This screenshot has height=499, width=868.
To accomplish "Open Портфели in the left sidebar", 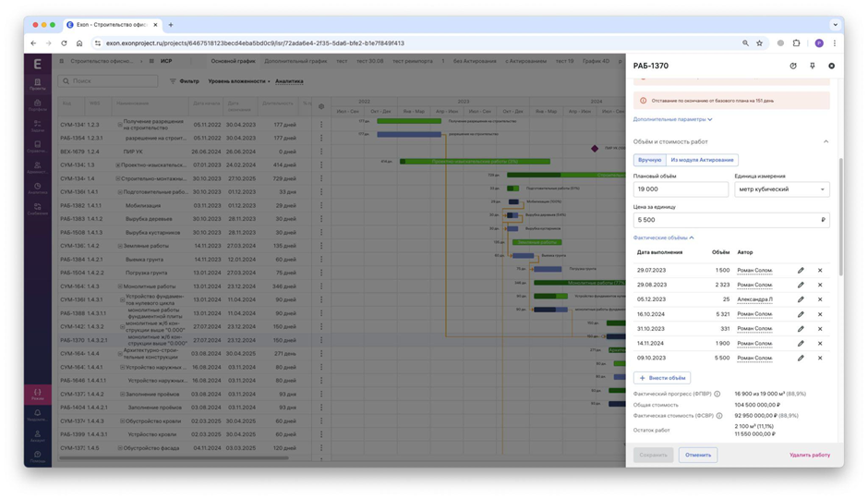I will point(38,105).
